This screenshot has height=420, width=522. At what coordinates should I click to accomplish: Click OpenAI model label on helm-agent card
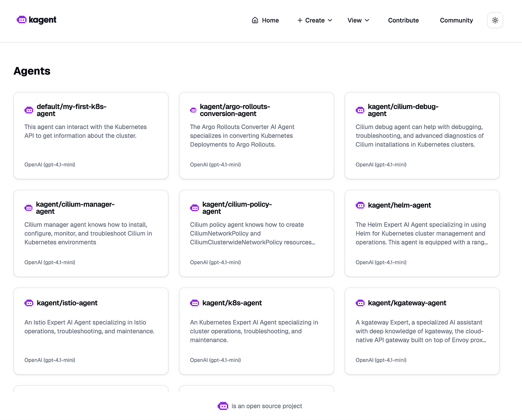tap(381, 262)
